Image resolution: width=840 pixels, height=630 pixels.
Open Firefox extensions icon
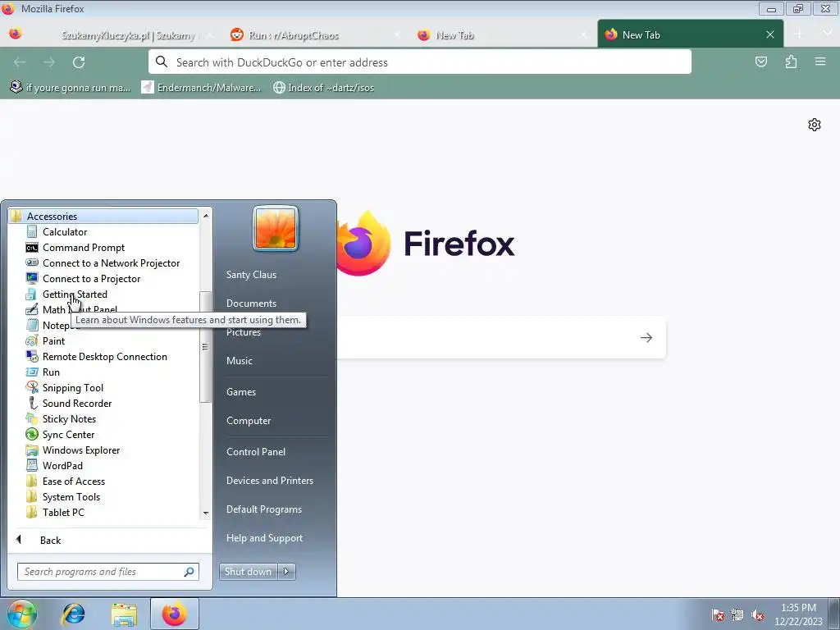tap(791, 62)
